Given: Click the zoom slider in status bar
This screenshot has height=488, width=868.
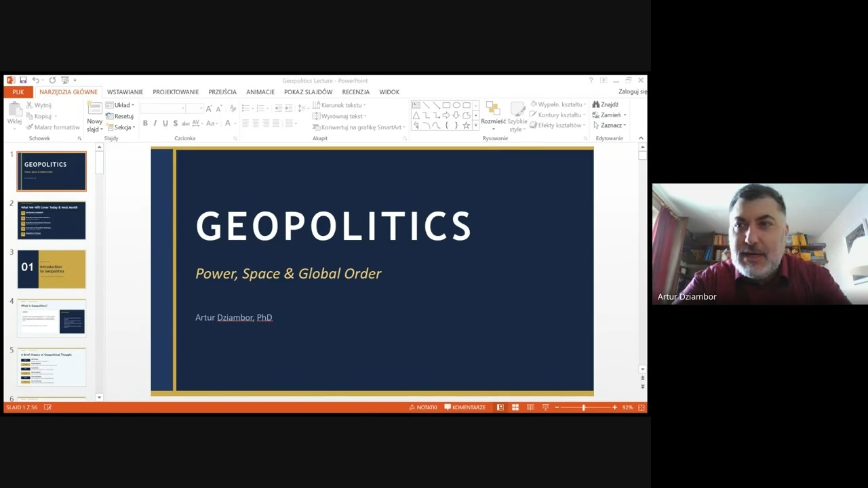Looking at the screenshot, I should click(583, 407).
